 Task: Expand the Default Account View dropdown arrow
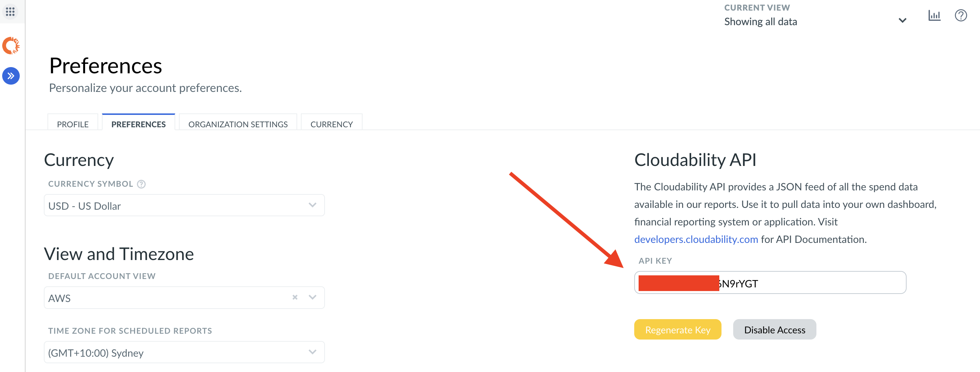(x=312, y=298)
